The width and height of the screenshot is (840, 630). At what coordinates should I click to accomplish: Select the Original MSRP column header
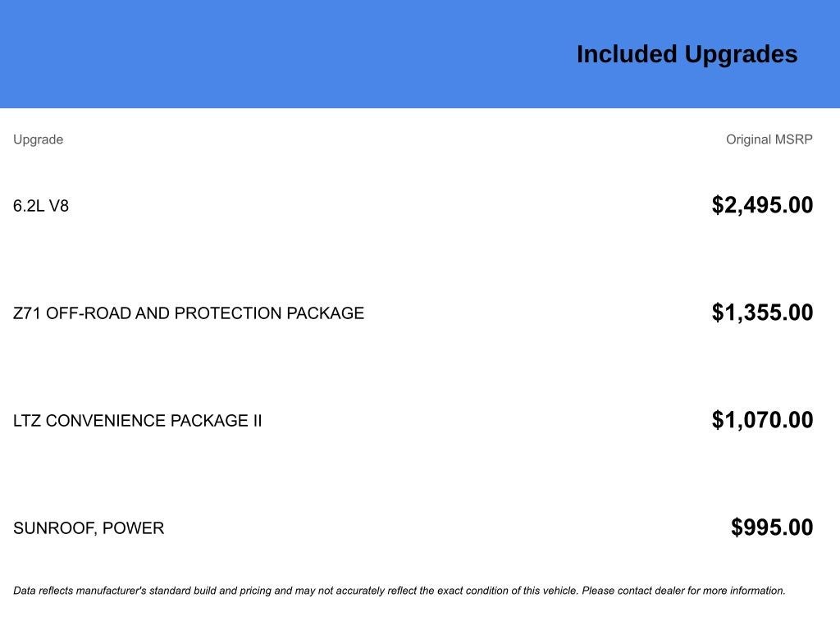coord(769,139)
